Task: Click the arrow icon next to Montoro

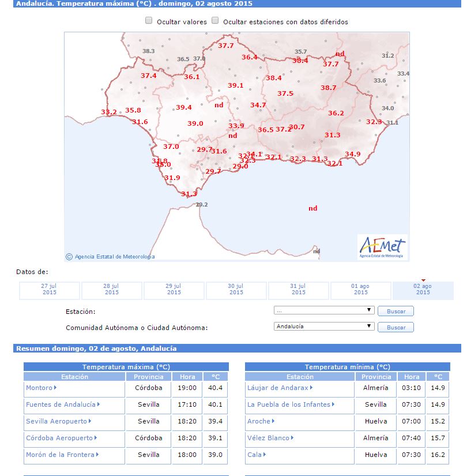Action: tap(55, 388)
